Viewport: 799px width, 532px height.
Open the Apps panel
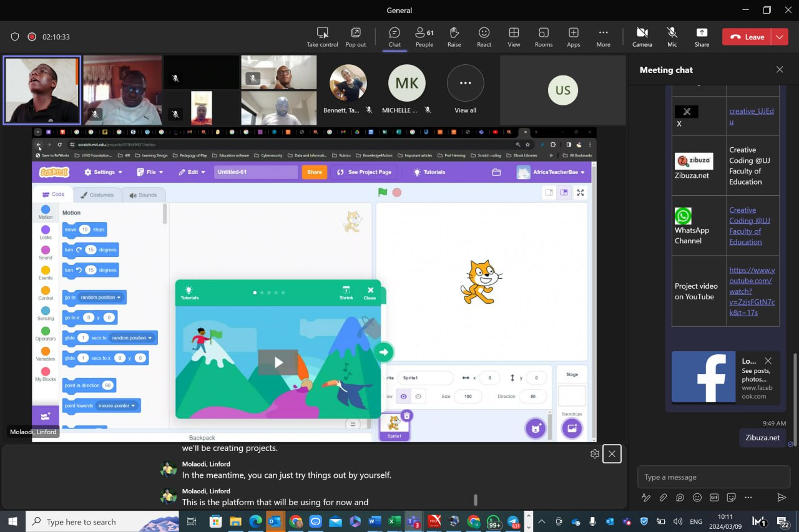click(573, 37)
